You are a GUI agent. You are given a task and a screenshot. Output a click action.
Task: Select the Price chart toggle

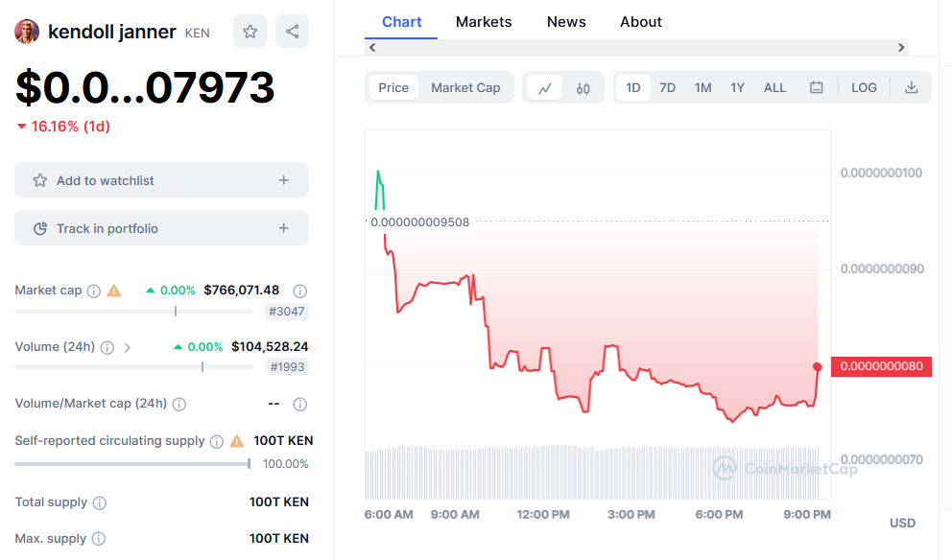[393, 88]
